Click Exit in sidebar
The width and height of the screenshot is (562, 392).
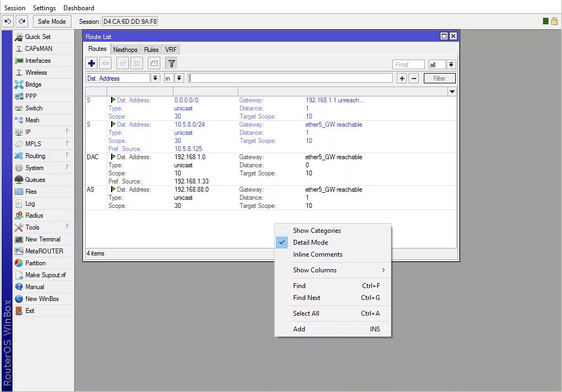(30, 311)
